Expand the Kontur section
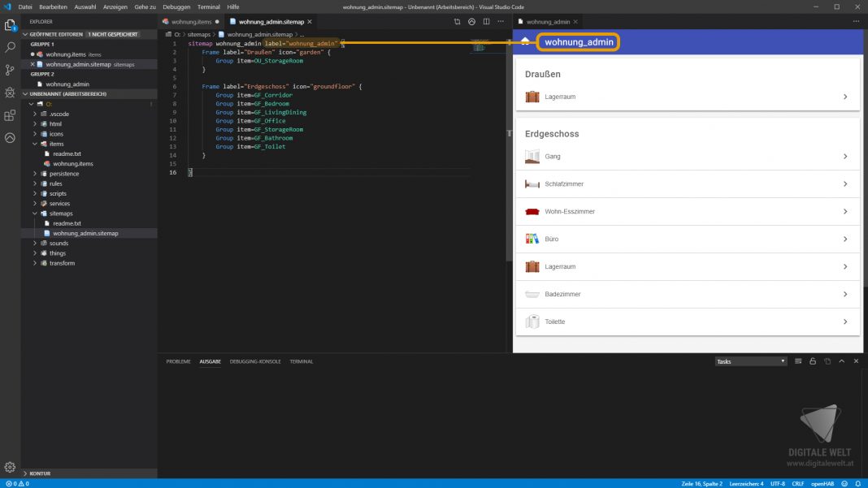This screenshot has width=868, height=488. click(39, 473)
